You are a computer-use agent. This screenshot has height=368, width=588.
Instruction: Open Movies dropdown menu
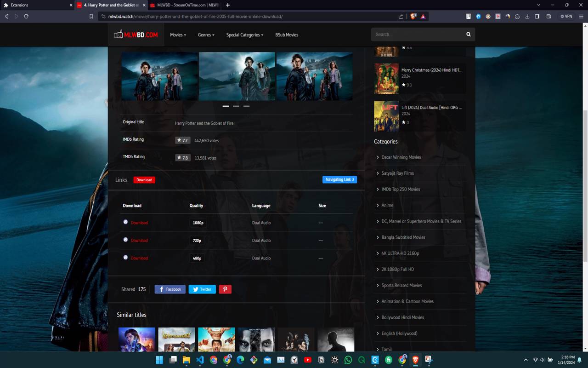click(178, 35)
